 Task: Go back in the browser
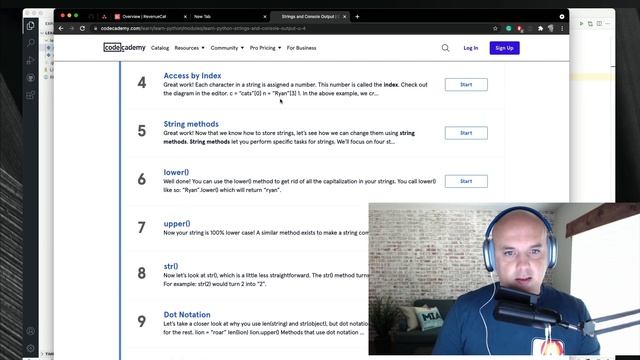pyautogui.click(x=61, y=29)
